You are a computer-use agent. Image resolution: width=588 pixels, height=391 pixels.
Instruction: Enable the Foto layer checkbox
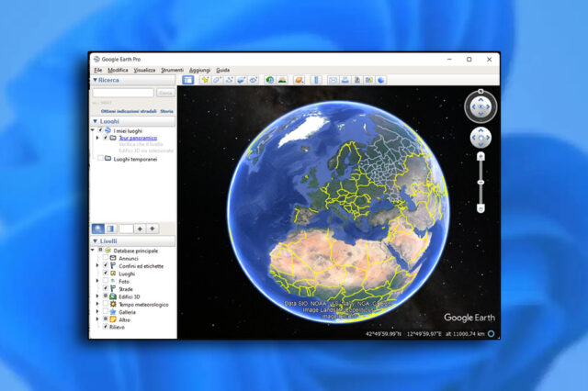(x=106, y=281)
